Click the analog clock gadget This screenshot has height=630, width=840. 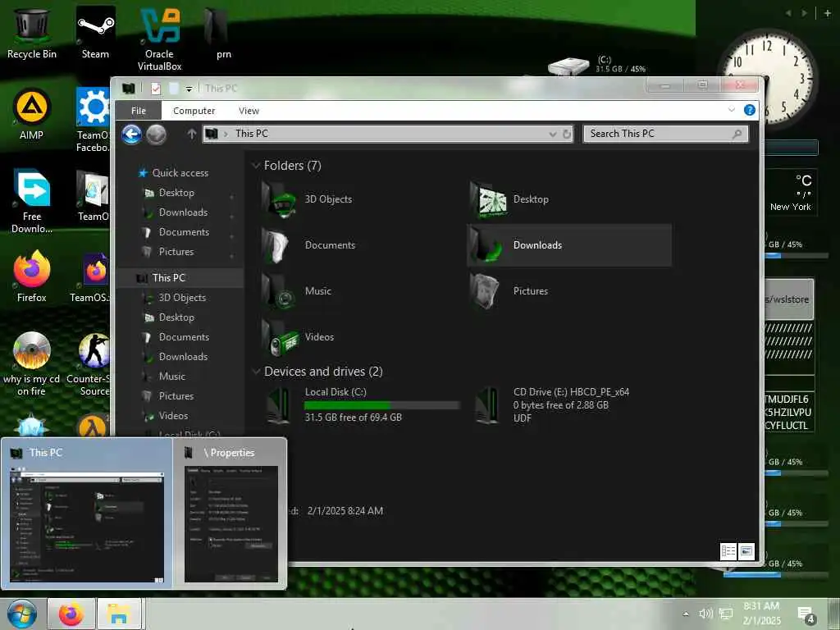(x=769, y=80)
